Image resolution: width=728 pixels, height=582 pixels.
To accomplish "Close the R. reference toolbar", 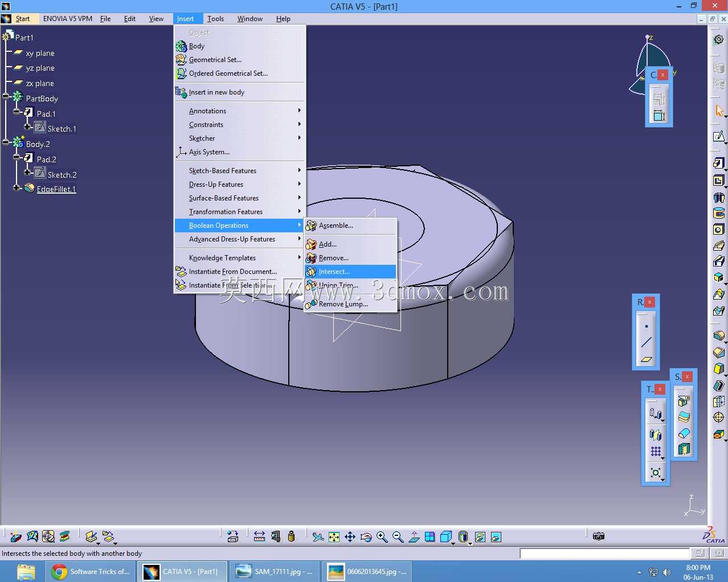I will pyautogui.click(x=649, y=302).
